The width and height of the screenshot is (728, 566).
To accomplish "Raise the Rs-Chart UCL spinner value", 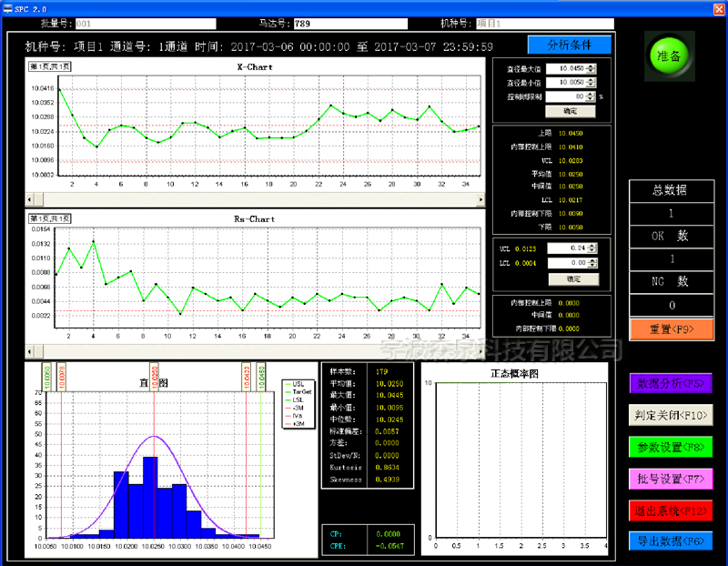I will [x=591, y=245].
